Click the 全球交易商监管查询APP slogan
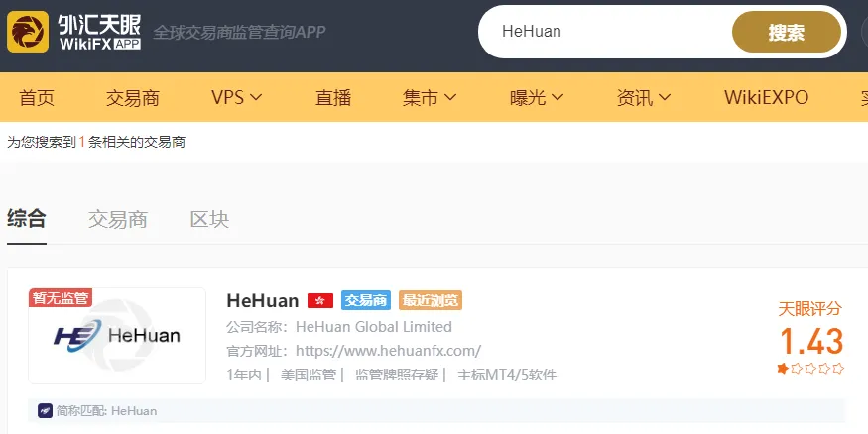868x434 pixels. pos(239,32)
